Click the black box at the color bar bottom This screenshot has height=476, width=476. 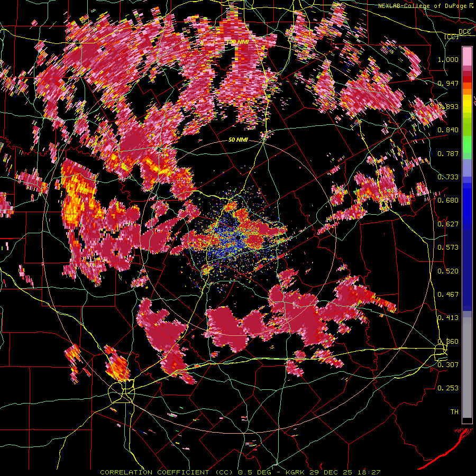[x=467, y=421]
